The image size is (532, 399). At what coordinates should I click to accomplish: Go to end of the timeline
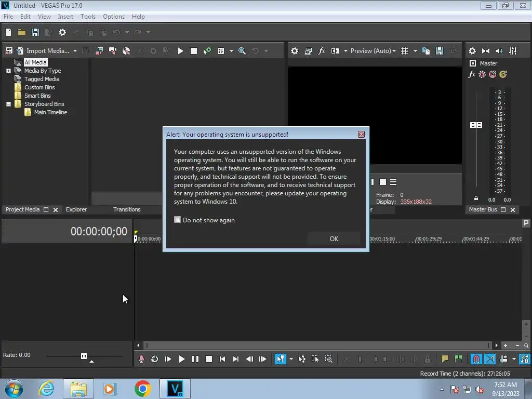[236, 359]
